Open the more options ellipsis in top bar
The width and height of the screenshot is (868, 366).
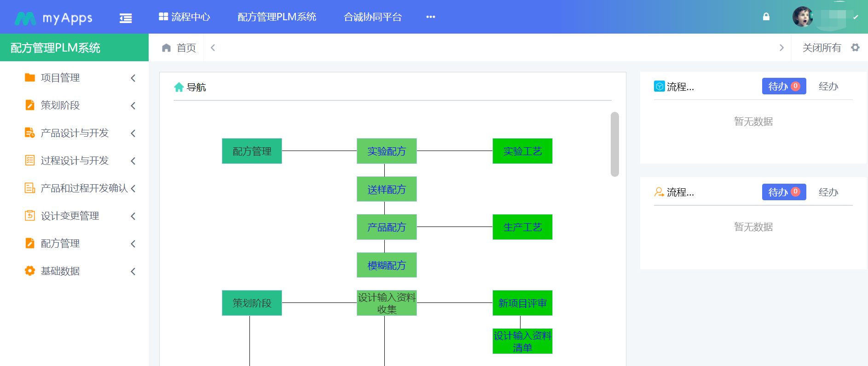pos(430,17)
